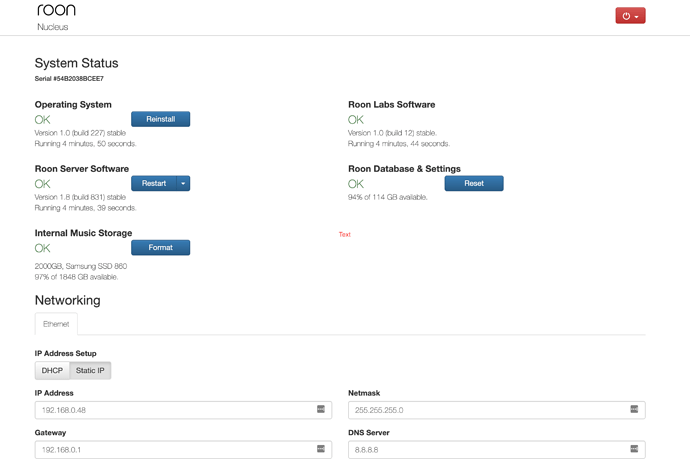The image size is (690, 469).
Task: Expand the Restart button dropdown arrow
Action: [x=184, y=183]
